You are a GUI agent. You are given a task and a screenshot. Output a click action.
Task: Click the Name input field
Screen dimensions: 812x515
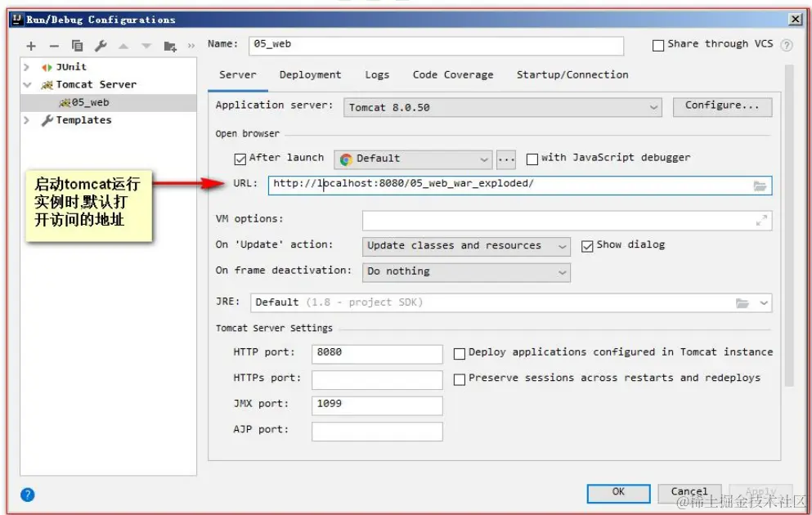436,46
